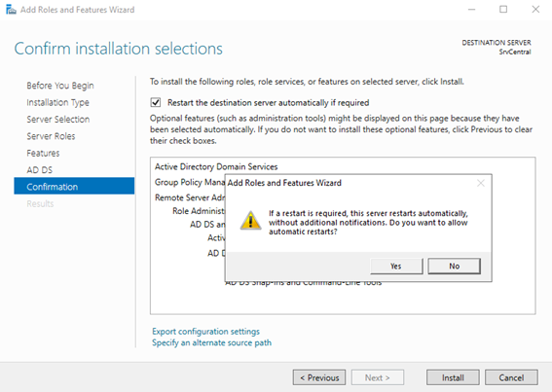Select the Role Administration Tools entry
Image resolution: width=552 pixels, height=392 pixels.
[x=199, y=211]
